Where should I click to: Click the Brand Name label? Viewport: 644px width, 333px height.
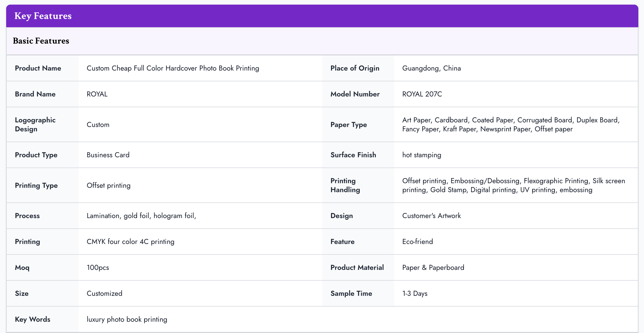[x=35, y=94]
